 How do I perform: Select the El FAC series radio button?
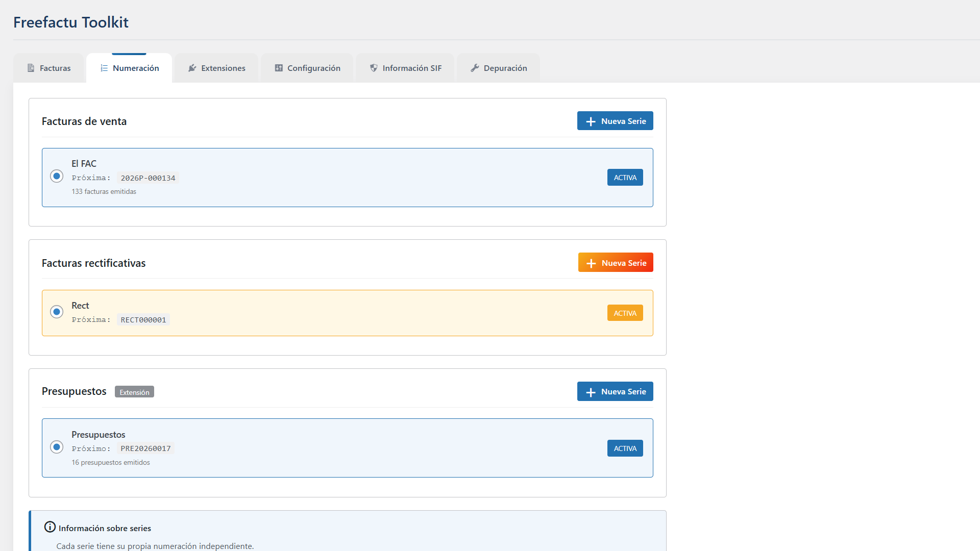coord(57,176)
